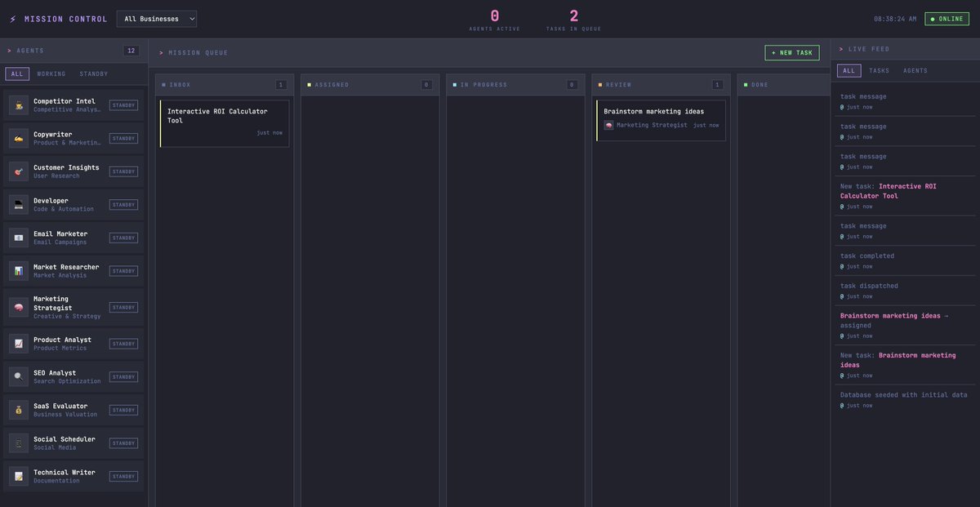
Task: Select the ALL tab in Live Feed
Action: [x=849, y=71]
